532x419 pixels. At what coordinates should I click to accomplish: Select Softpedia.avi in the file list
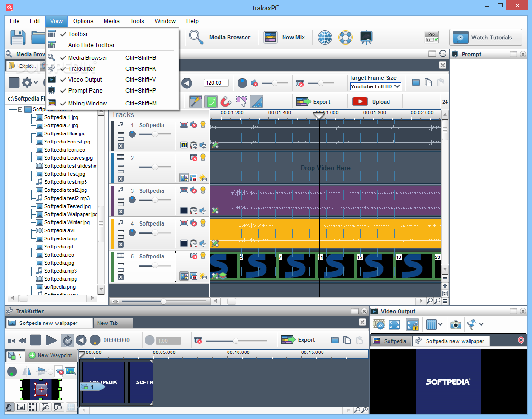(x=59, y=230)
